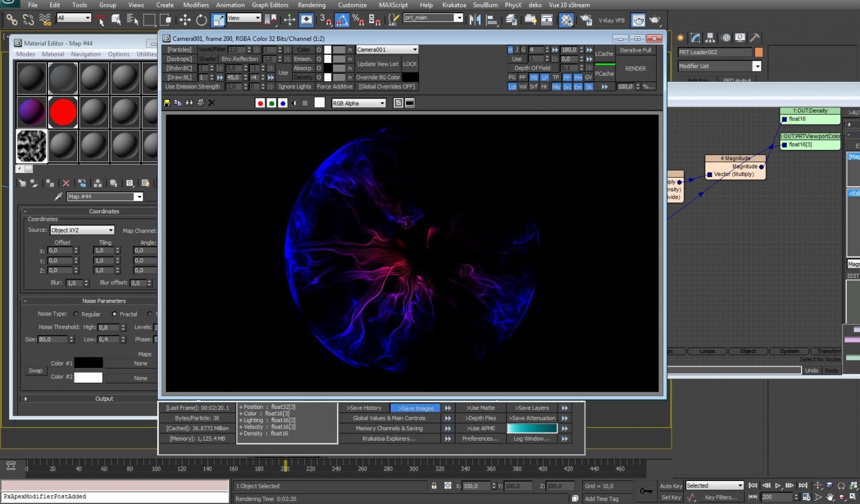The image size is (860, 504).
Task: Click the white Color #2 swatch in Noise Parameters
Action: pyautogui.click(x=88, y=377)
